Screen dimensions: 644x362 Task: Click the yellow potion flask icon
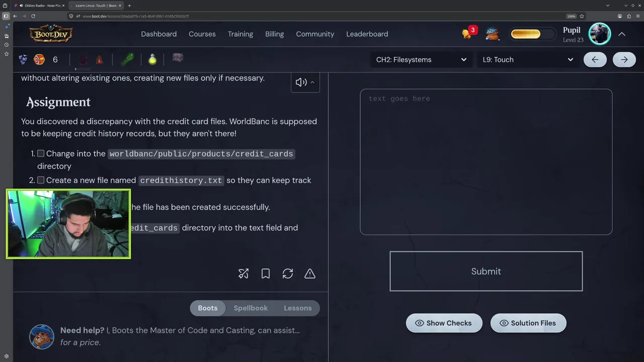pos(152,59)
